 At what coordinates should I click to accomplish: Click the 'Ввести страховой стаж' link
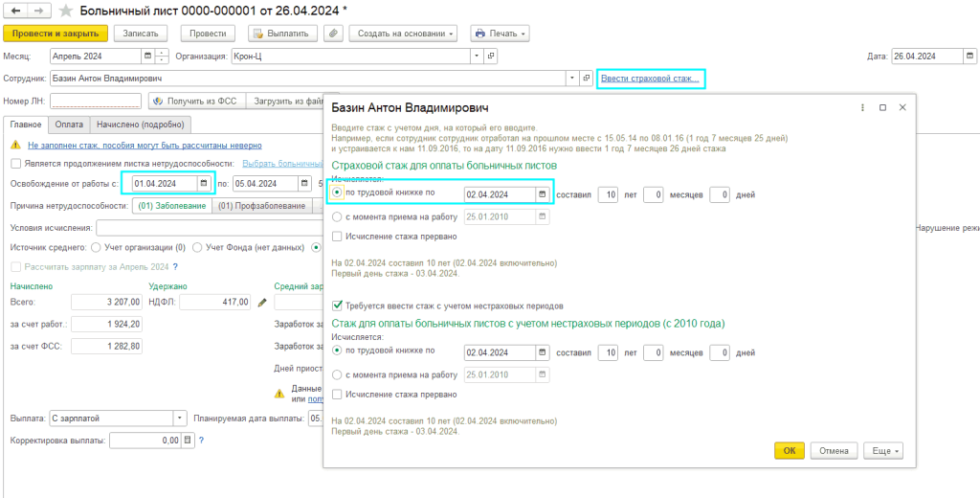pyautogui.click(x=650, y=79)
